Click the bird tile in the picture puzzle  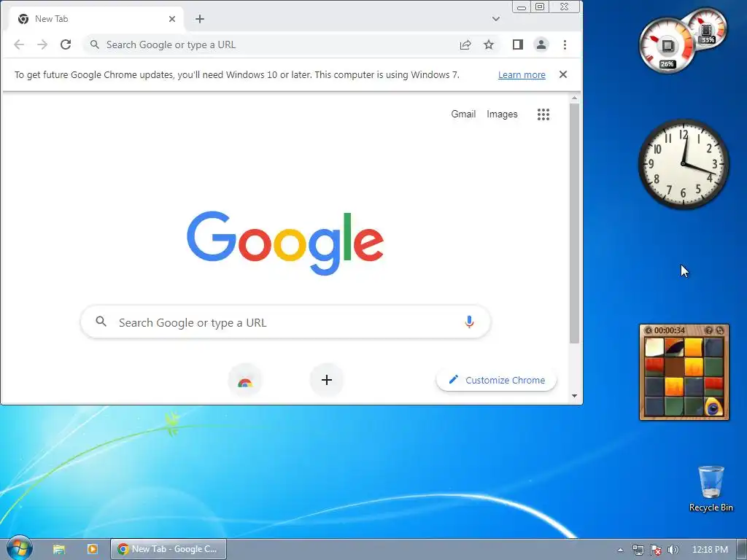[x=713, y=406]
